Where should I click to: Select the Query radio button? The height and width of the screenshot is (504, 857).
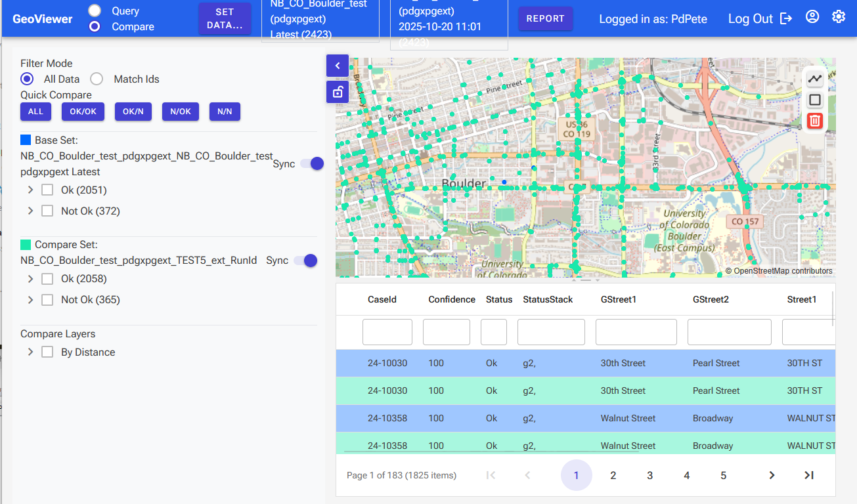pyautogui.click(x=95, y=10)
